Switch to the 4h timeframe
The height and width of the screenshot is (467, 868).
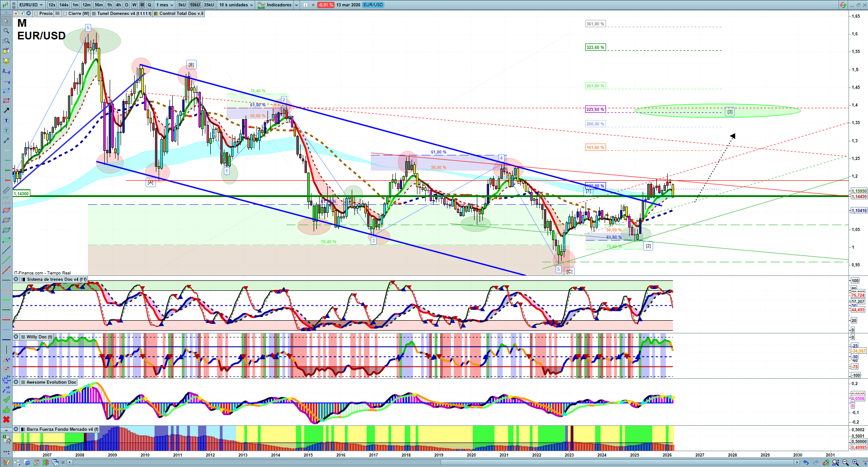(118, 5)
